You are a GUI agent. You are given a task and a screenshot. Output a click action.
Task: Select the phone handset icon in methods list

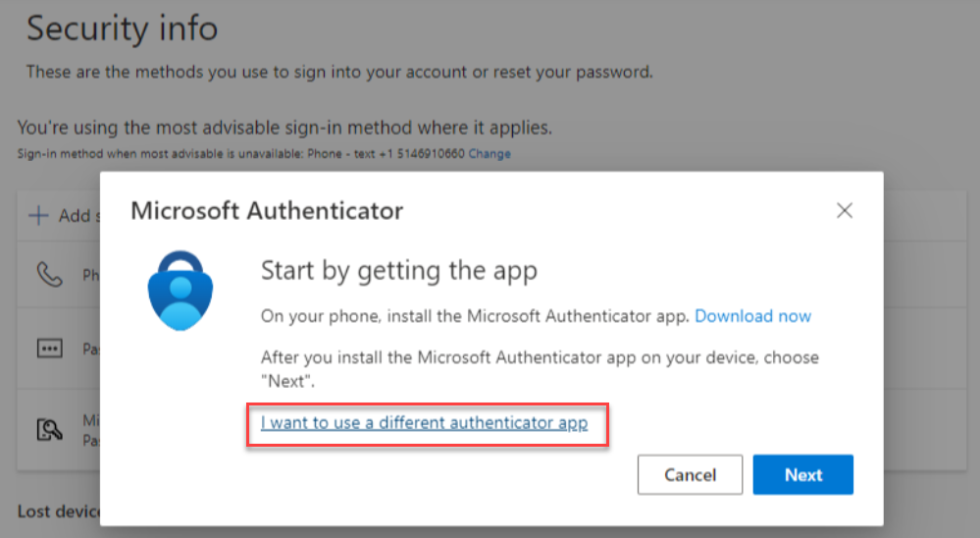[x=48, y=275]
